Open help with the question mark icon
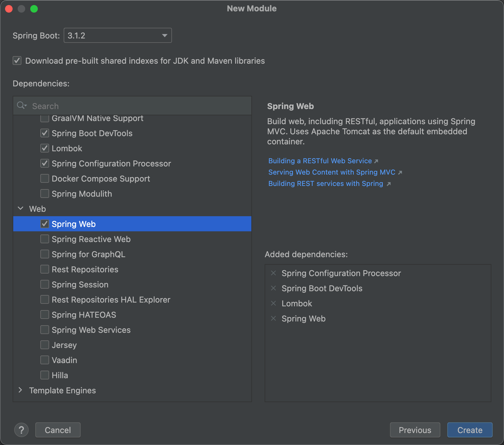Screen dimensions: 504x445 pos(21,430)
